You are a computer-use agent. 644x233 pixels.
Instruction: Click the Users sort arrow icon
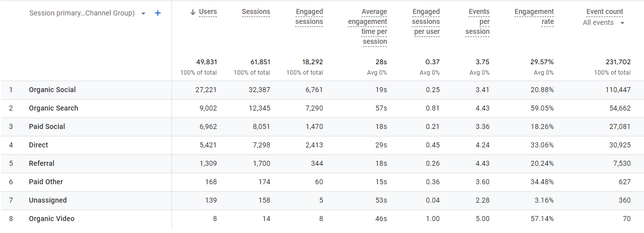coord(193,12)
